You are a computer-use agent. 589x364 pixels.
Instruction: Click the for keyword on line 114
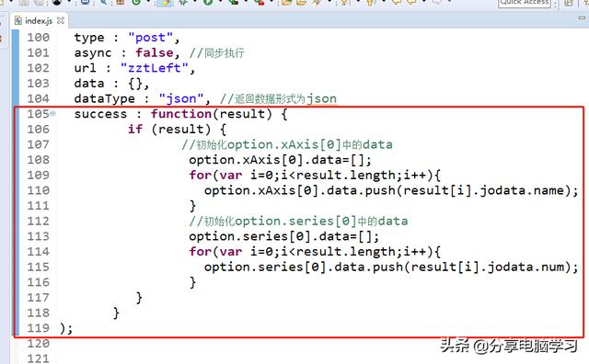[201, 252]
